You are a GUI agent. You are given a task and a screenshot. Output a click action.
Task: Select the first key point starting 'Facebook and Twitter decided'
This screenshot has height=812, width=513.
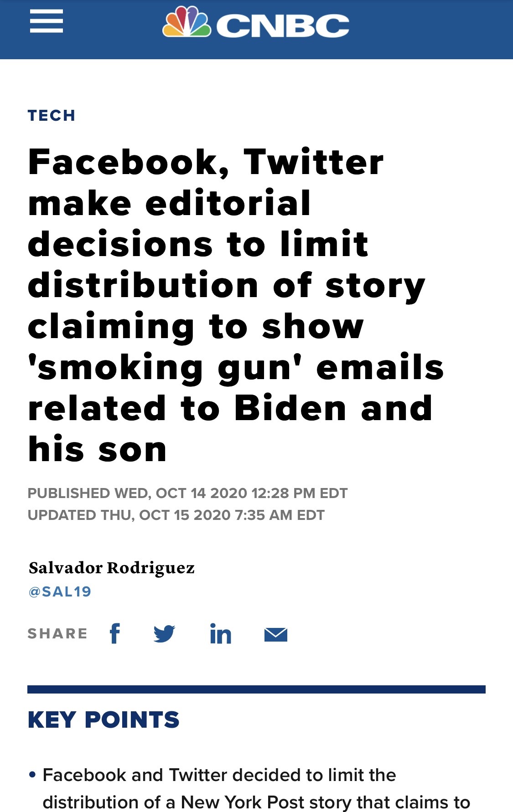[219, 775]
